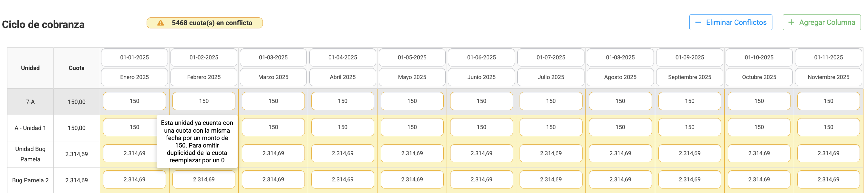
Task: Edit the 01-03-2025 date field
Action: (273, 57)
